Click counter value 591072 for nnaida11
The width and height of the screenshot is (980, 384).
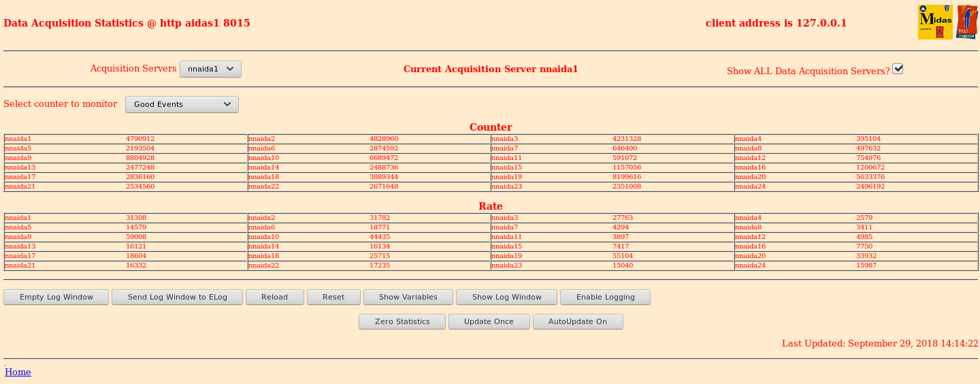(625, 158)
